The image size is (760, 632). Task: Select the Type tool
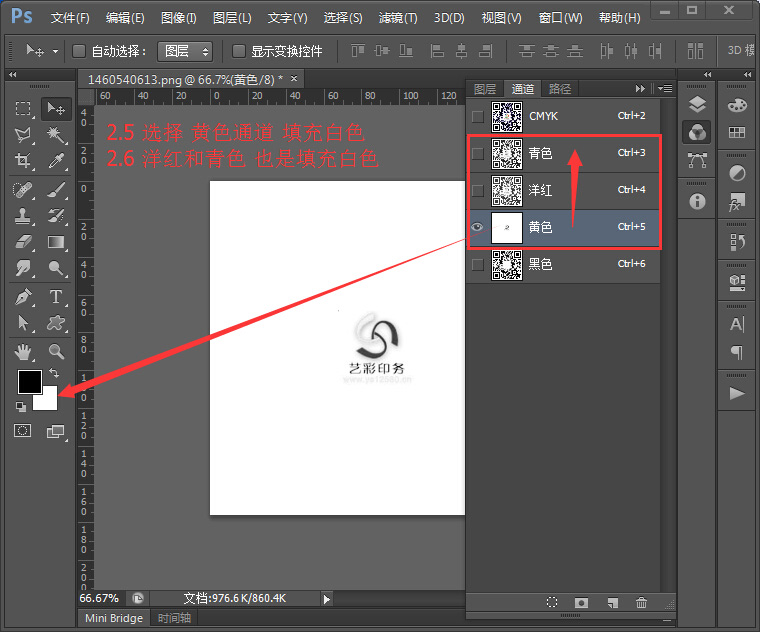click(x=56, y=297)
